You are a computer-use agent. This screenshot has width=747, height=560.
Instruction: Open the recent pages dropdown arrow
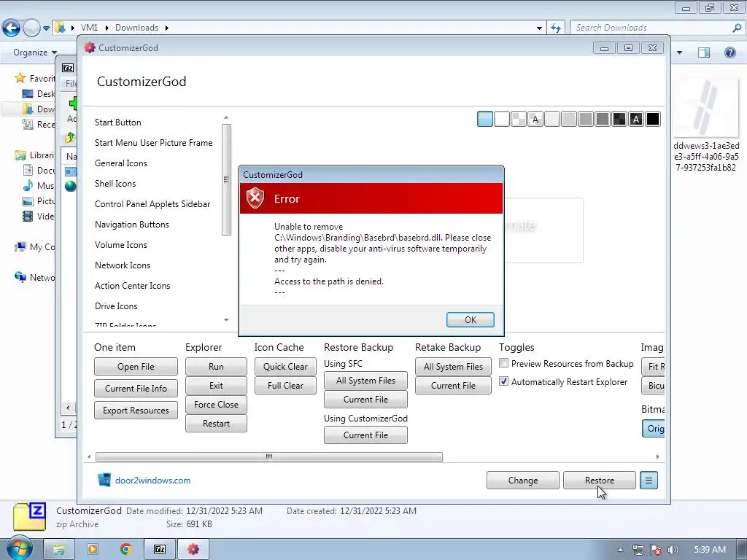pos(46,28)
